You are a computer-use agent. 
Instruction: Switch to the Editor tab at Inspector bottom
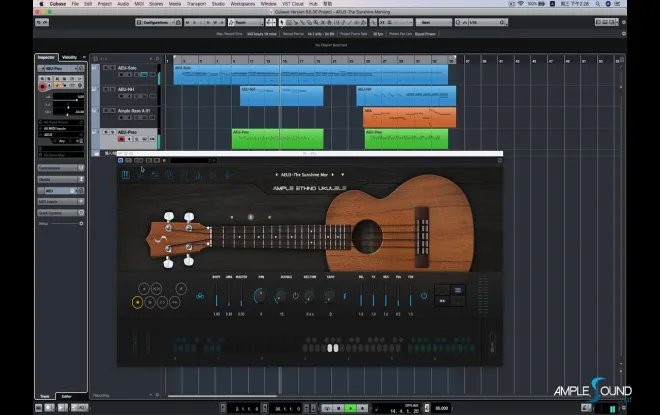tap(67, 396)
